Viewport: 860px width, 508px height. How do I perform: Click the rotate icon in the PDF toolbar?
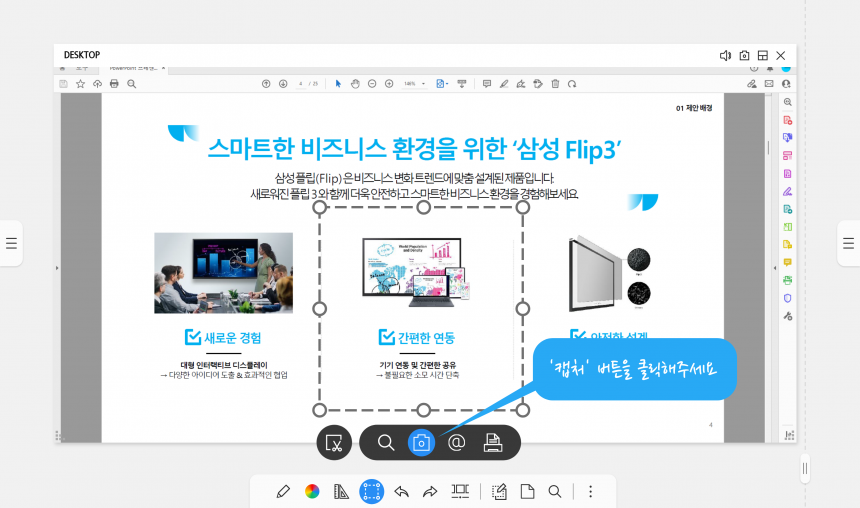pyautogui.click(x=572, y=84)
